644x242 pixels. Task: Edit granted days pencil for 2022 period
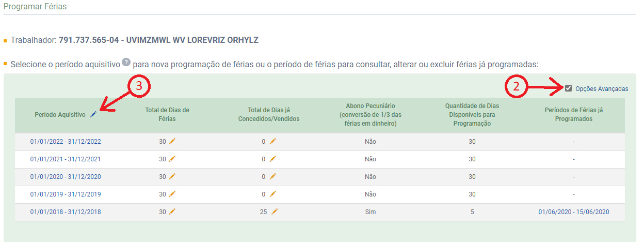tap(272, 141)
